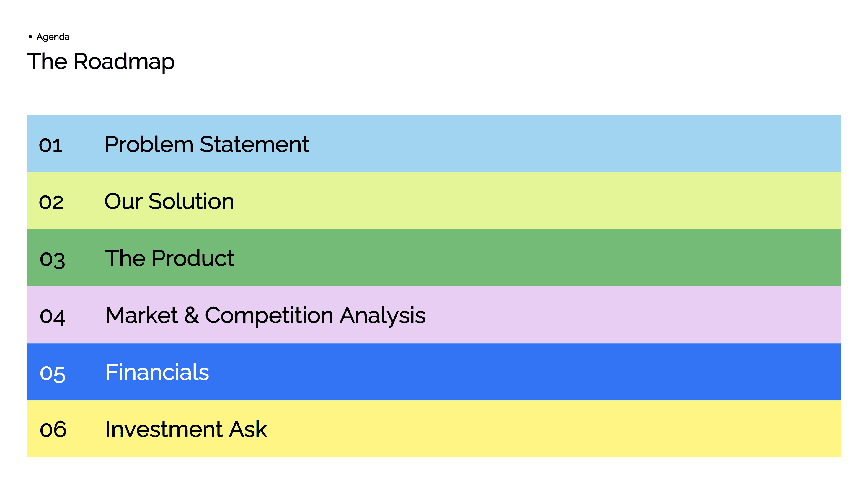The width and height of the screenshot is (868, 486).
Task: Click the Investment Ask row title
Action: point(186,429)
